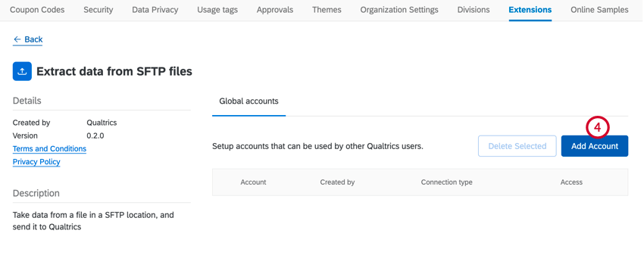Viewport: 644px width, 277px height.
Task: Open the Terms and Conditions link
Action: (x=50, y=148)
